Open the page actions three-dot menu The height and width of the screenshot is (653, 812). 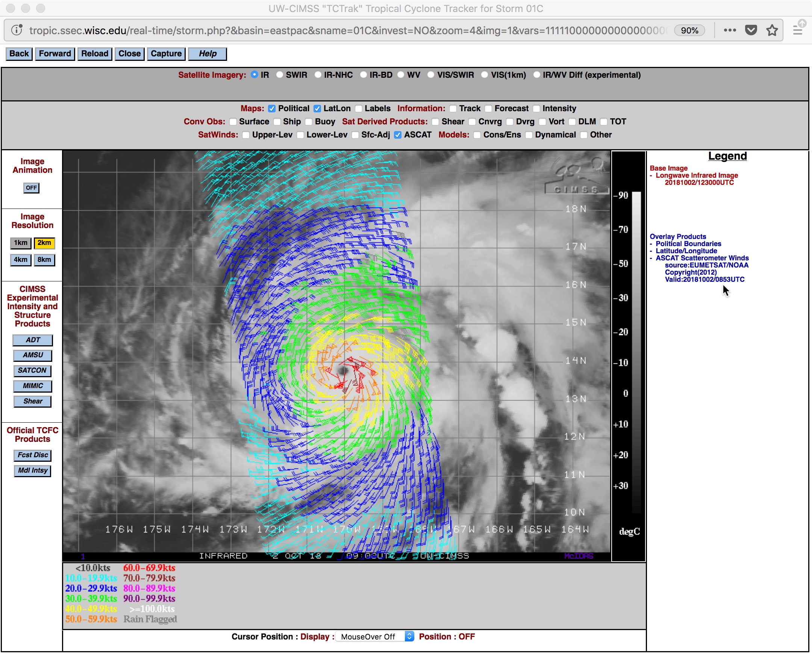coord(730,30)
